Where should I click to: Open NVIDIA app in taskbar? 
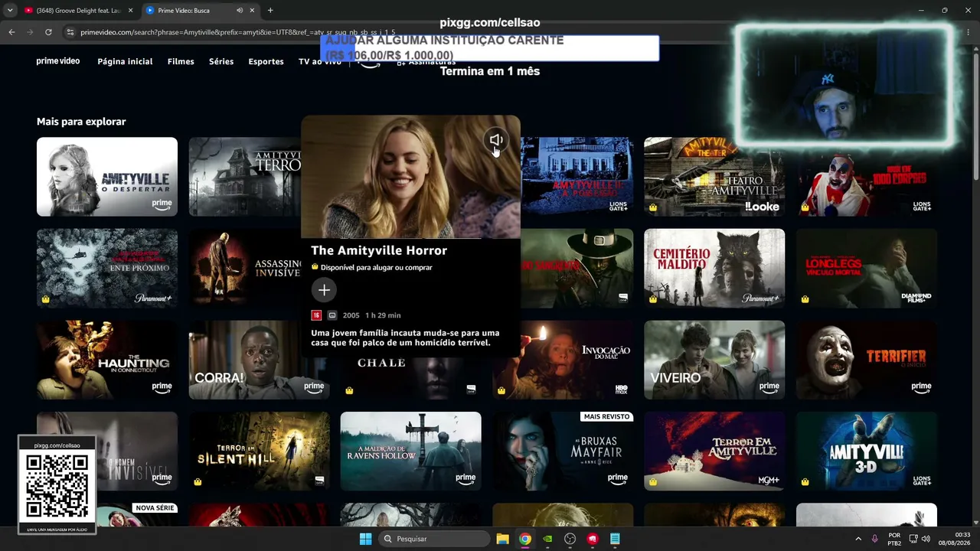tap(547, 539)
